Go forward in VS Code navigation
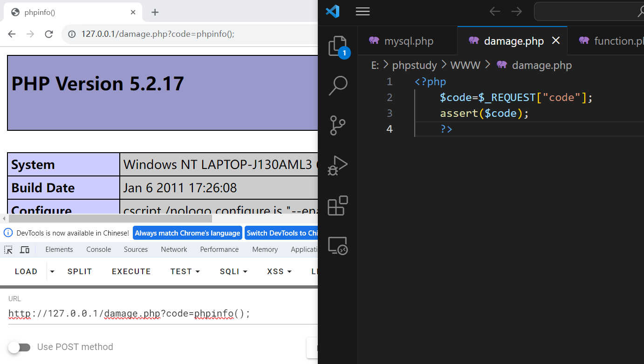This screenshot has width=644, height=364. click(516, 12)
